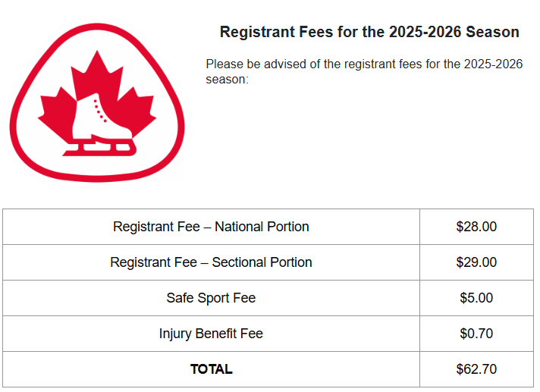Click the word "Sectional" in the table
The width and height of the screenshot is (540, 392).
[x=240, y=262]
